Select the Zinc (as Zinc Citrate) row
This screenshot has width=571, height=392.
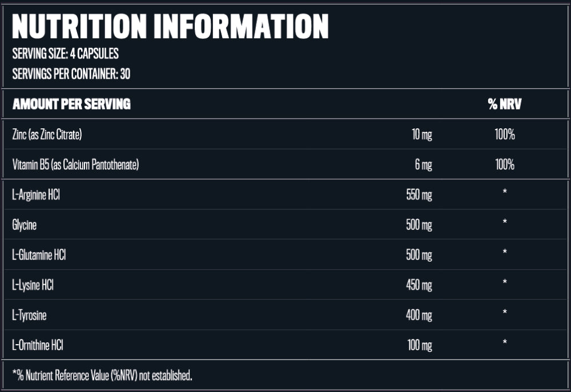click(47, 135)
